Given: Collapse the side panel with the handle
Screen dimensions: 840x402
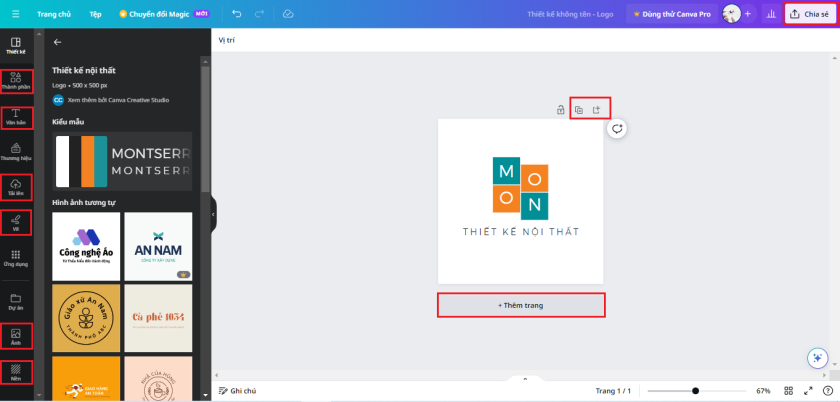Looking at the screenshot, I should coord(212,211).
